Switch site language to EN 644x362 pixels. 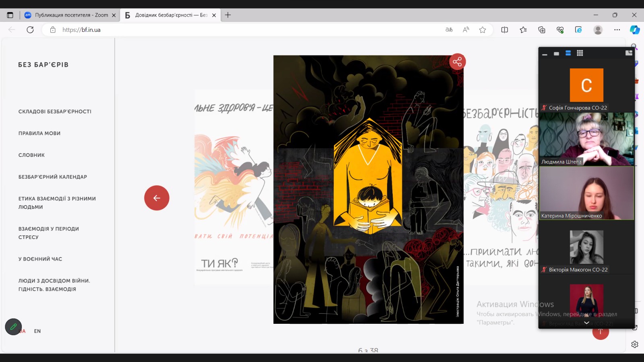[37, 331]
